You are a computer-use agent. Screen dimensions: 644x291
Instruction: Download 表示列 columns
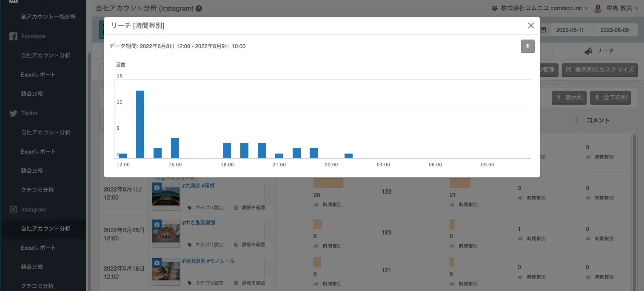pyautogui.click(x=570, y=98)
